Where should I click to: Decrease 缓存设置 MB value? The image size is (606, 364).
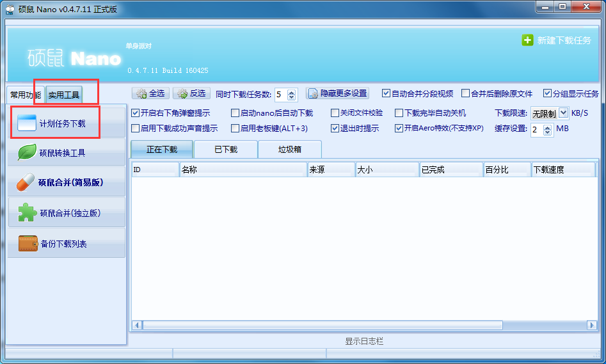547,132
